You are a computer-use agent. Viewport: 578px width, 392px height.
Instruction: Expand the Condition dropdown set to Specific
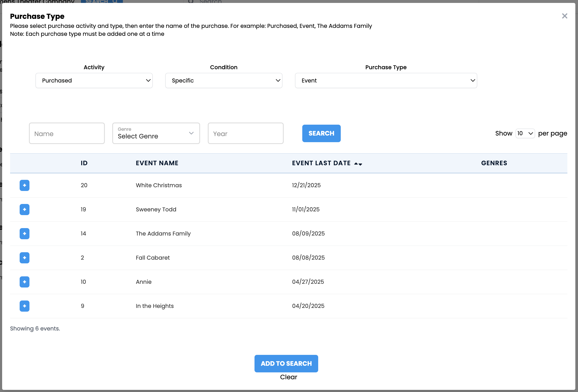tap(223, 81)
